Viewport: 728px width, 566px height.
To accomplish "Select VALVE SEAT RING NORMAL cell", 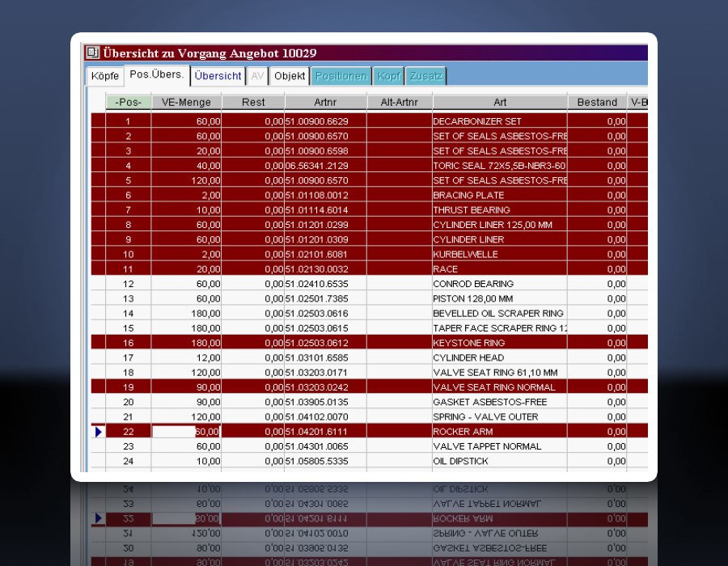I will [x=500, y=387].
